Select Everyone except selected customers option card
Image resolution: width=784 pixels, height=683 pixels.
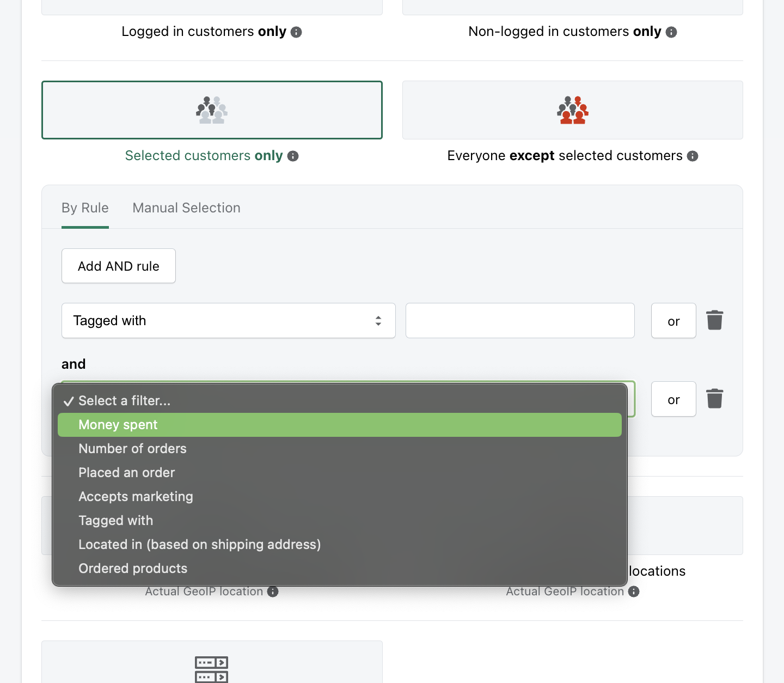click(573, 110)
